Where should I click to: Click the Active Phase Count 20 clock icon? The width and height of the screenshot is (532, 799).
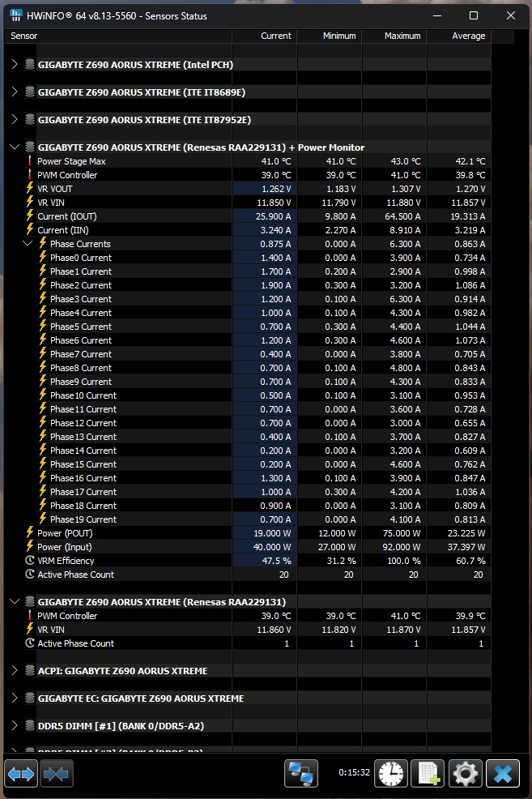coord(29,575)
